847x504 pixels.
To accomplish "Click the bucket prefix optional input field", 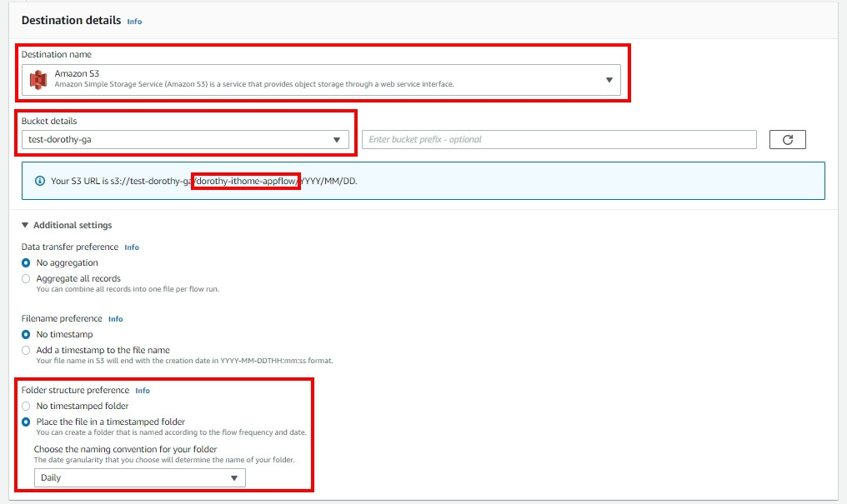I will click(x=559, y=140).
